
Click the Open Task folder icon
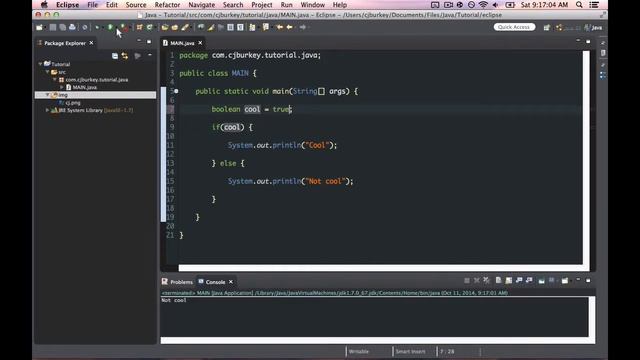click(175, 27)
